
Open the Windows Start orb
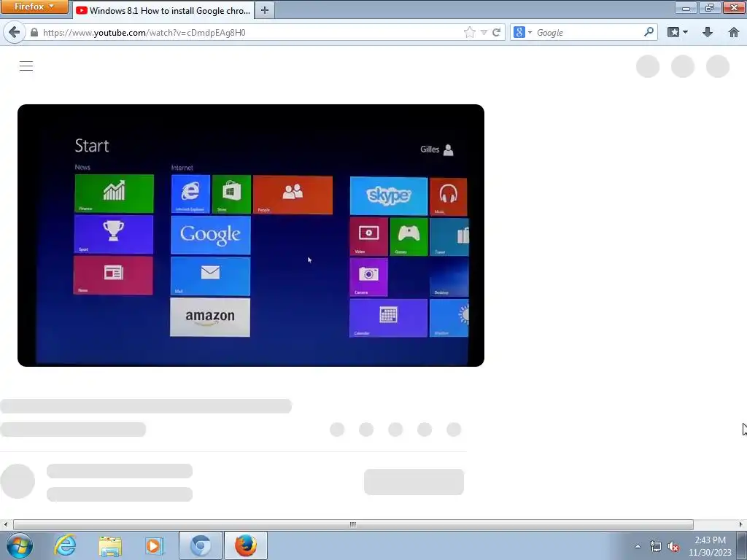(20, 545)
